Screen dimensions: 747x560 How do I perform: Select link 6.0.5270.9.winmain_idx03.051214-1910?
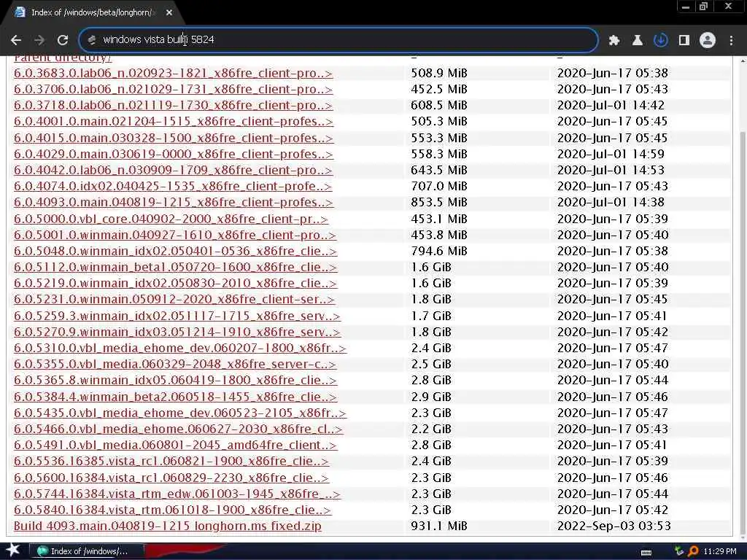tap(177, 332)
